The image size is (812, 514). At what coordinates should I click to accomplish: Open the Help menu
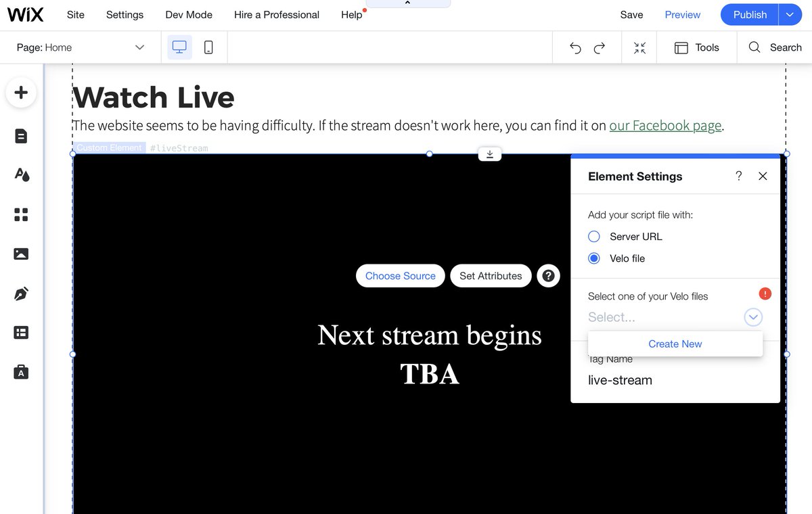click(351, 14)
